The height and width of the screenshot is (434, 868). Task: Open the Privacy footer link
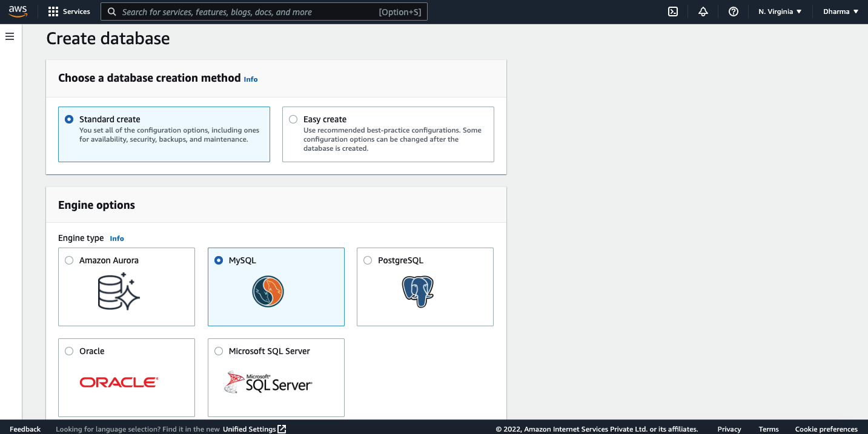coord(729,429)
